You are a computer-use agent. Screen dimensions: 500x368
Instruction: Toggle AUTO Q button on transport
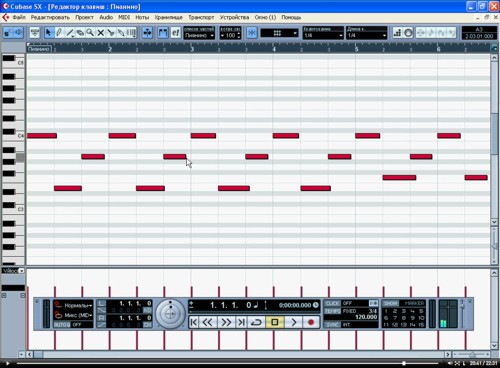click(61, 324)
